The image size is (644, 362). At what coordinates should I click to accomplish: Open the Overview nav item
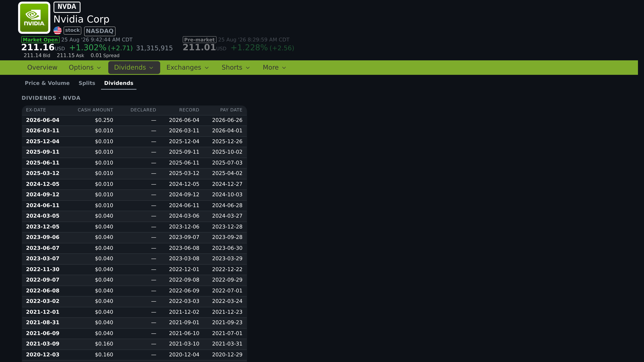42,67
